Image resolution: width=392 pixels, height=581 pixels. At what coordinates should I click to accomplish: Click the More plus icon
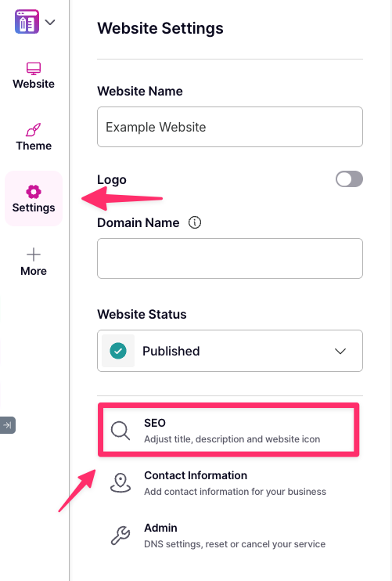34,254
